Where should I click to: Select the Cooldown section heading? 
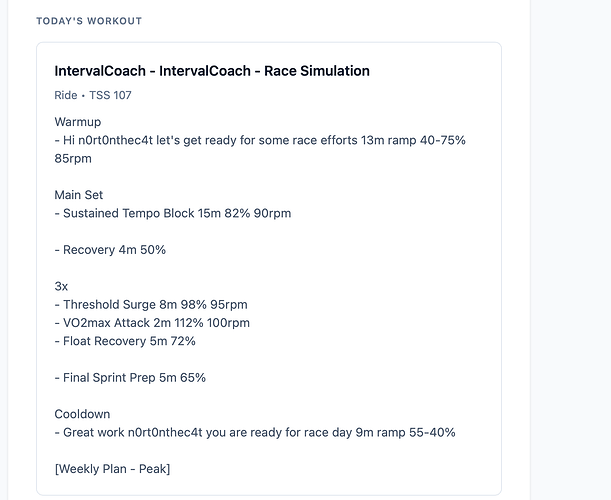[x=82, y=414]
